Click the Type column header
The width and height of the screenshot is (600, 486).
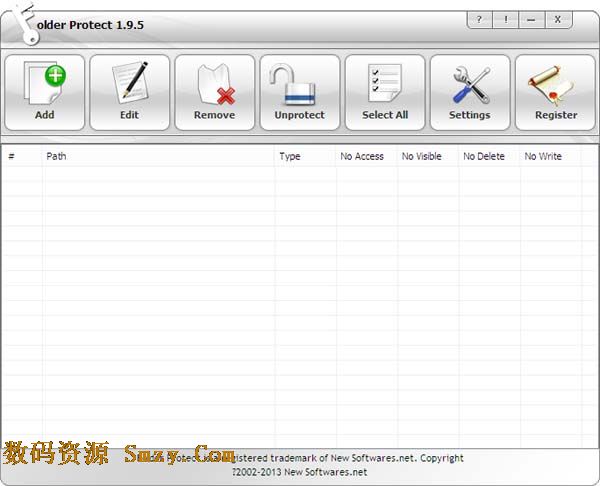pos(305,156)
